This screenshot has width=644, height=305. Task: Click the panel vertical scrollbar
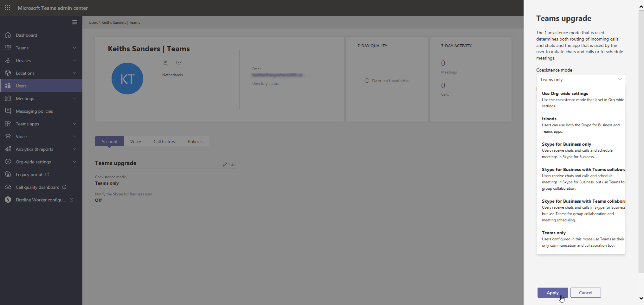641,142
